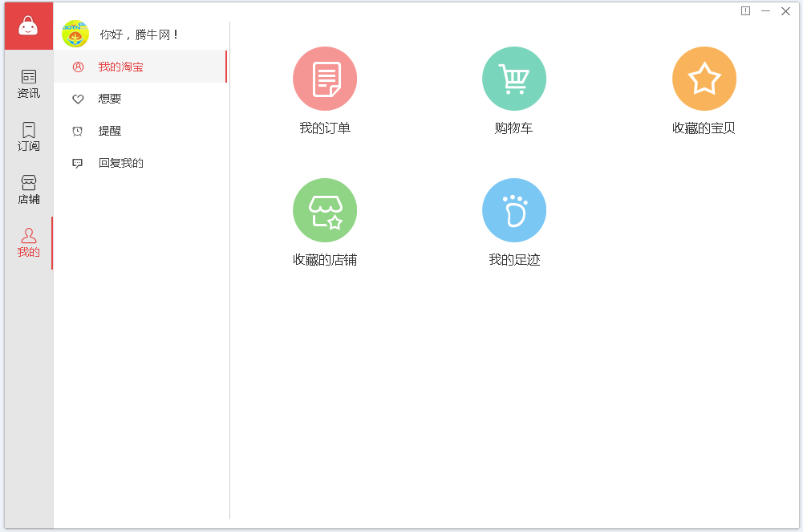803x532 pixels.
Task: Select 提醒 reminders menu item
Action: coord(110,131)
